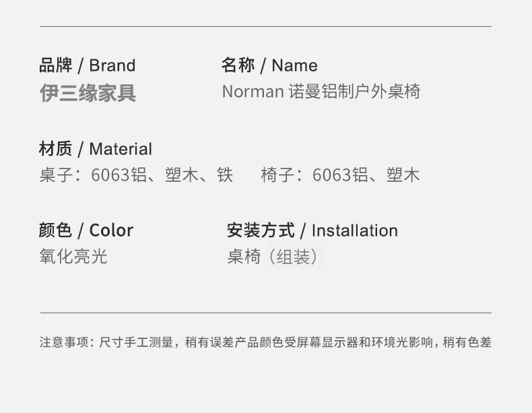This screenshot has width=532, height=413.
Task: Click the "名称 / Name" heading
Action: click(269, 65)
